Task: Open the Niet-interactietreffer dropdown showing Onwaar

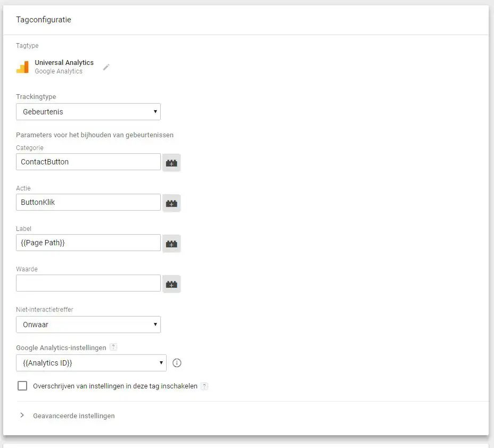Action: pyautogui.click(x=88, y=325)
